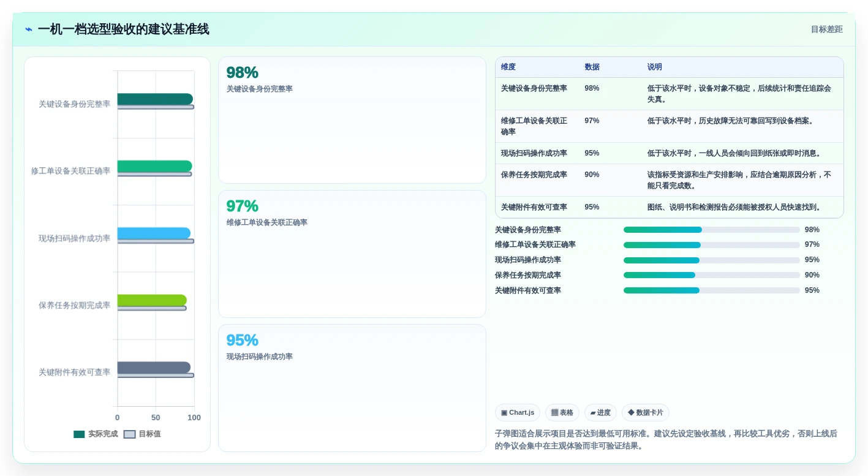
Task: Click the 现场扫码操作成功率 blue bar
Action: (x=154, y=233)
